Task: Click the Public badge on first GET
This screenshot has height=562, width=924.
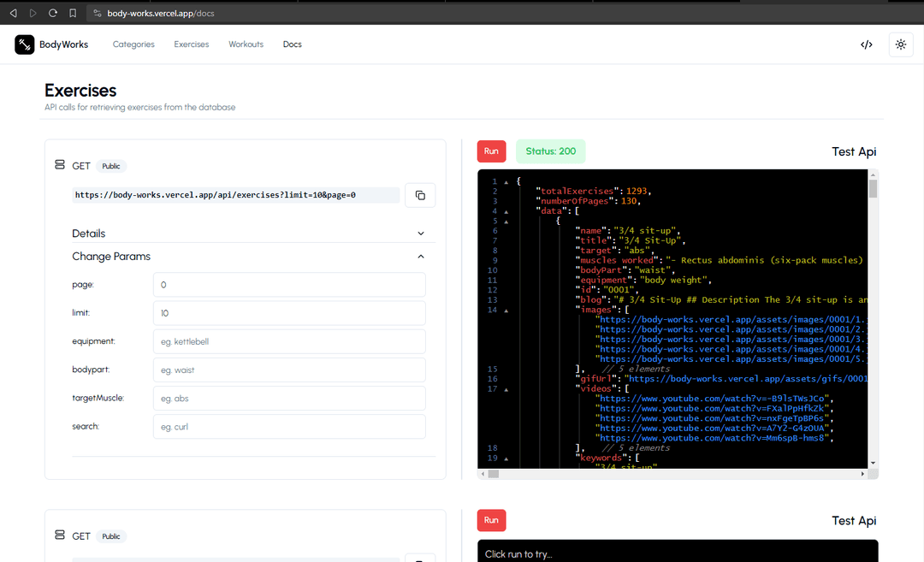Action: (x=110, y=166)
